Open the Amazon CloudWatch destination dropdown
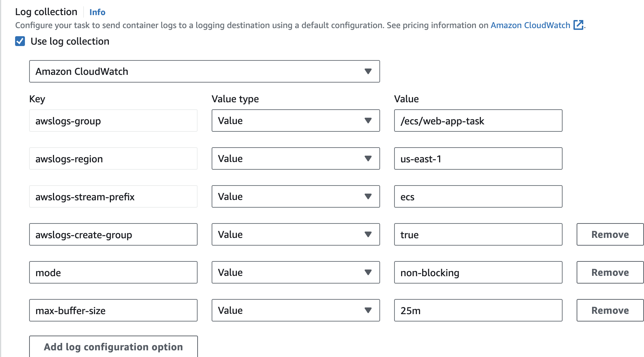Screen dimensions: 644x357 coord(204,71)
